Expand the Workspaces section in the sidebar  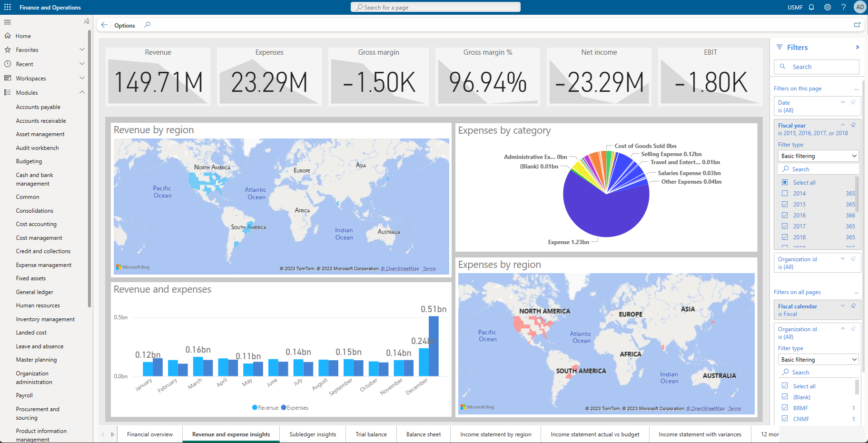82,78
